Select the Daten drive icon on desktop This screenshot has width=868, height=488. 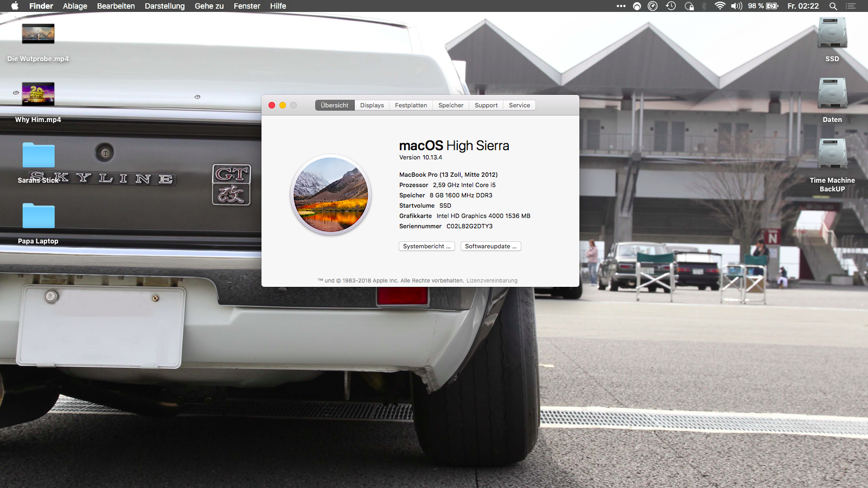(832, 94)
